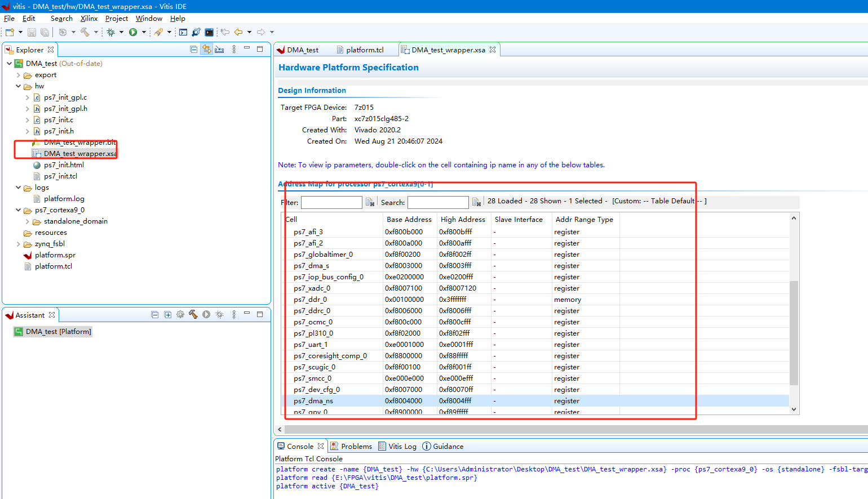The height and width of the screenshot is (499, 868).
Task: Click the Filter input field
Action: tap(331, 202)
